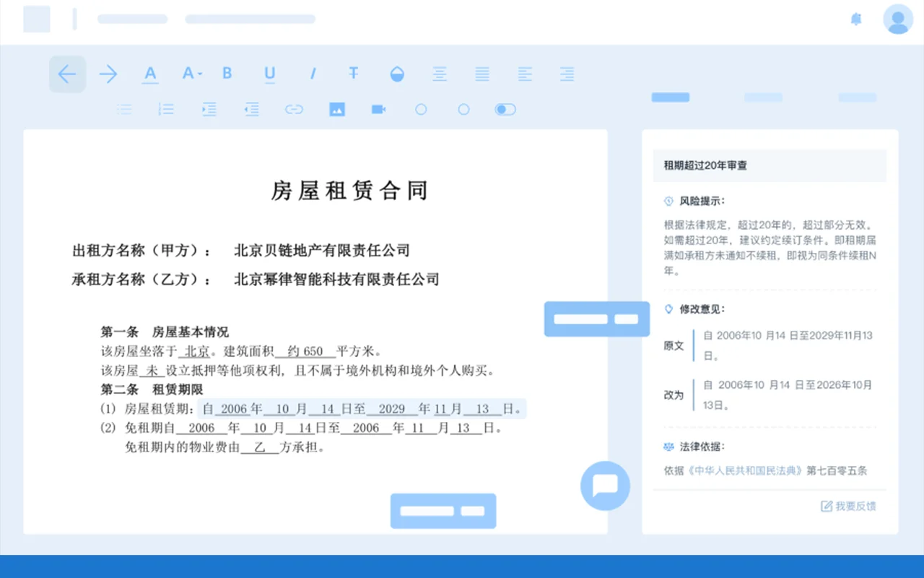
Task: Open the font size dropdown (A with arrow)
Action: [192, 73]
